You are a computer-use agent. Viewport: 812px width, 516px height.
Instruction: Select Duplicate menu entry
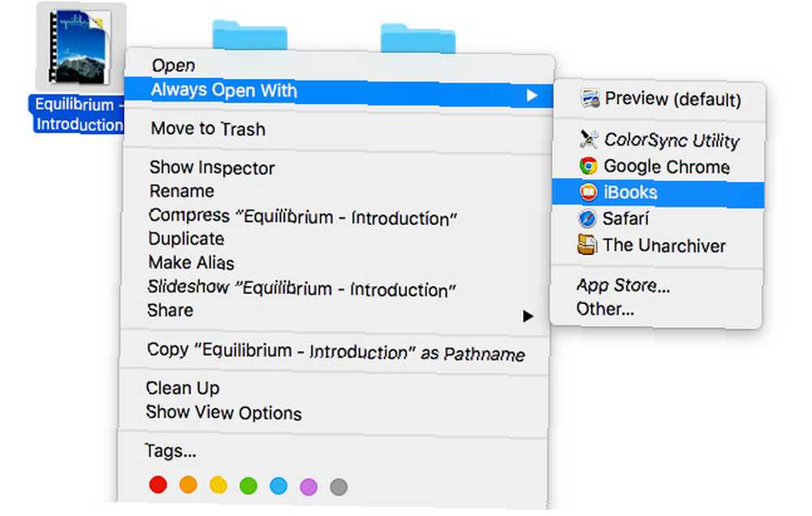(187, 238)
